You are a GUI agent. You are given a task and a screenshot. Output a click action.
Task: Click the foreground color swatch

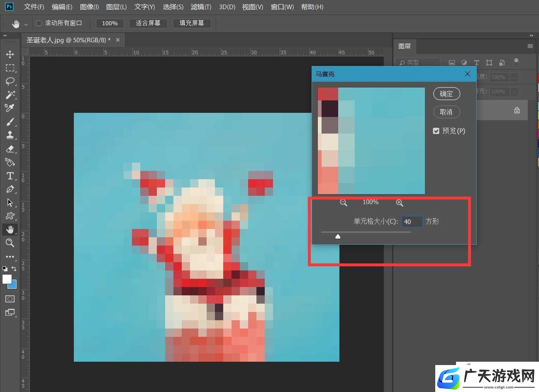click(7, 279)
